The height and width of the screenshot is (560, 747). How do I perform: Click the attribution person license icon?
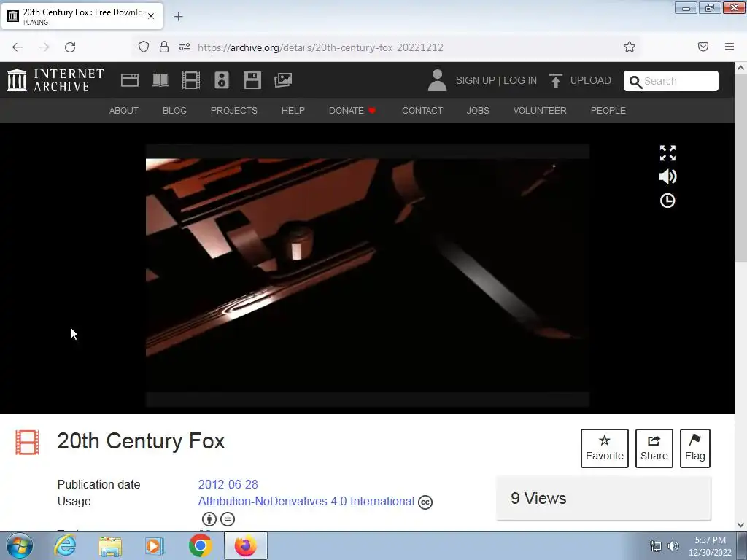[x=209, y=519]
